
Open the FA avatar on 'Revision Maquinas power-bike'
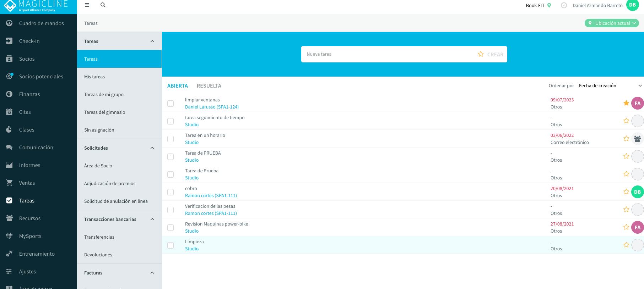pos(638,227)
